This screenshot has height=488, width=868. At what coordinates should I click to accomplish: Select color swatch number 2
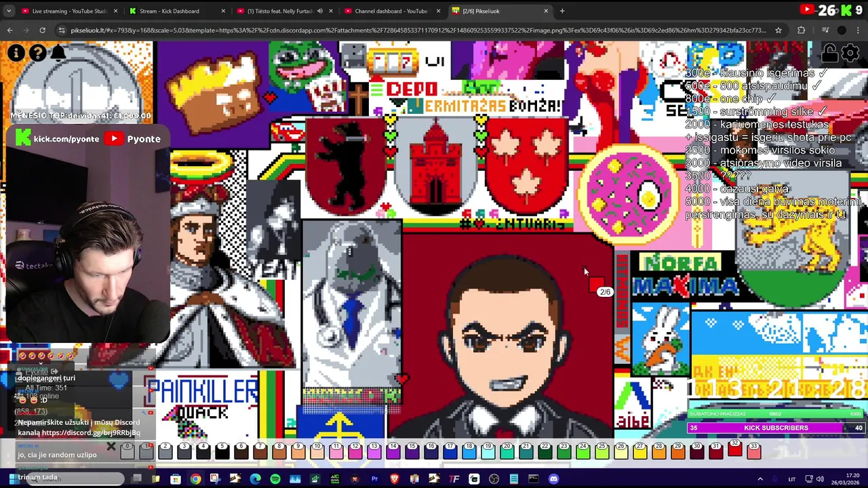coord(165,451)
